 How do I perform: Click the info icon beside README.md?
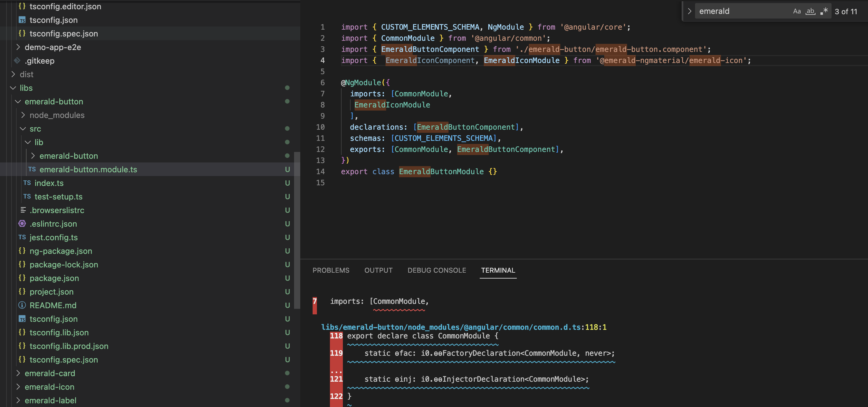(22, 305)
